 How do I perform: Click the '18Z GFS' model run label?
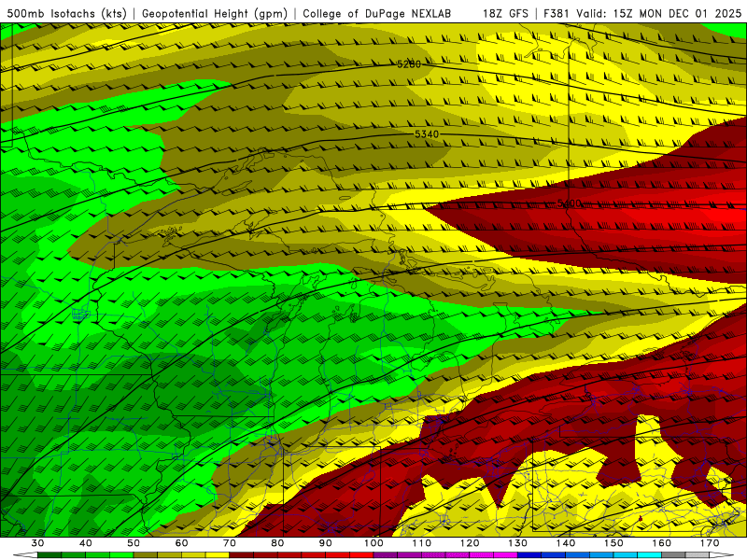[505, 13]
